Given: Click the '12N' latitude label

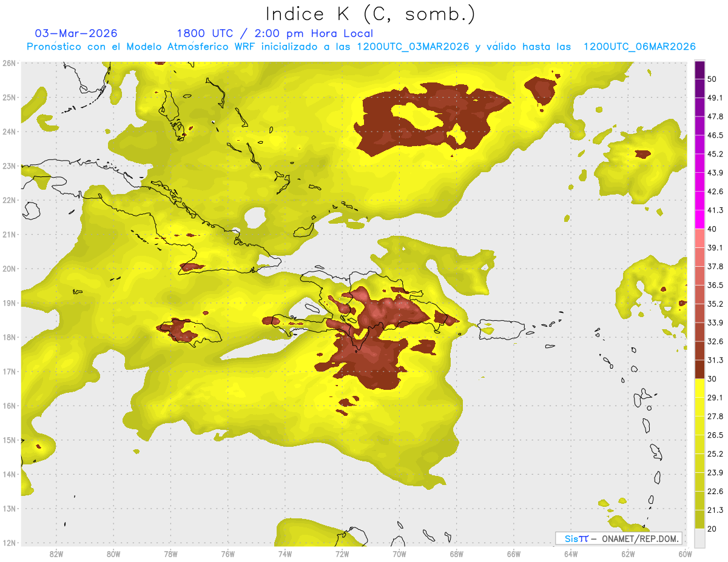Looking at the screenshot, I should [9, 543].
